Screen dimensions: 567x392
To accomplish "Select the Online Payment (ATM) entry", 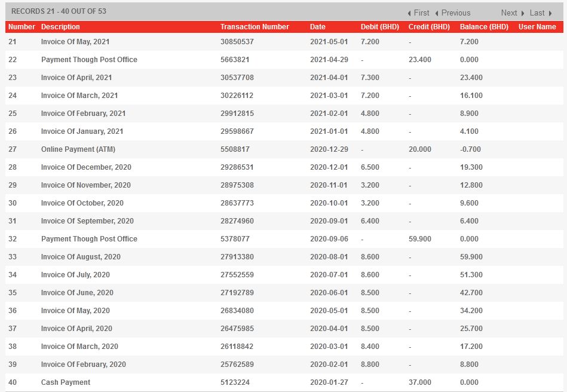I will tap(78, 149).
